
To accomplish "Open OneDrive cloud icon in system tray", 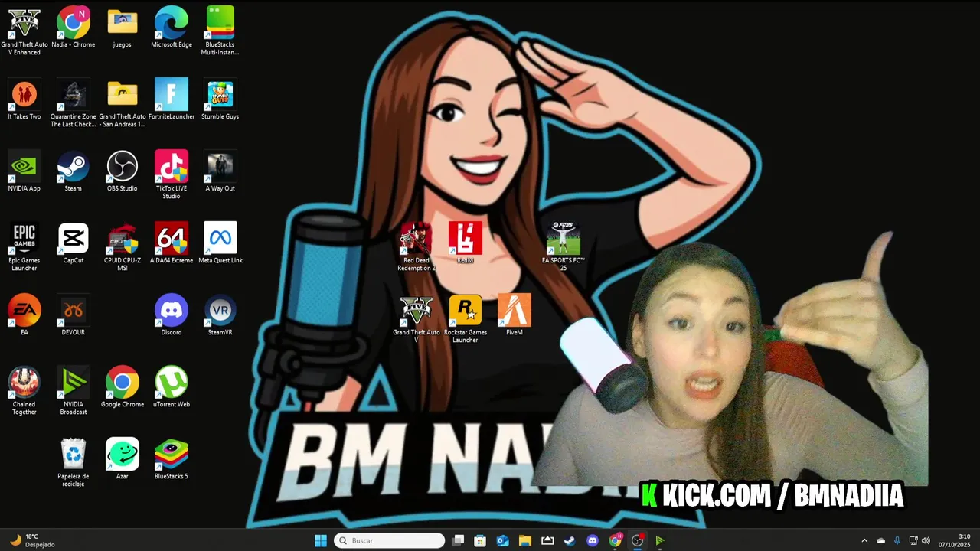I will pos(880,540).
